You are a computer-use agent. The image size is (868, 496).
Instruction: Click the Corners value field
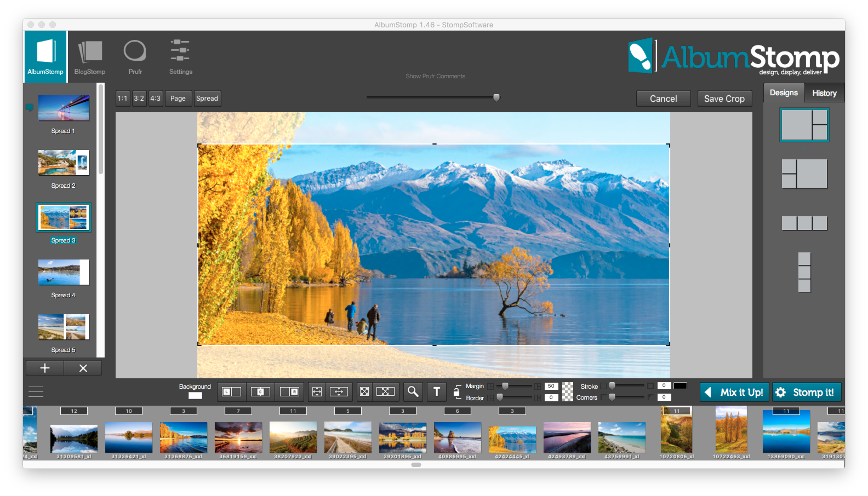(x=664, y=397)
